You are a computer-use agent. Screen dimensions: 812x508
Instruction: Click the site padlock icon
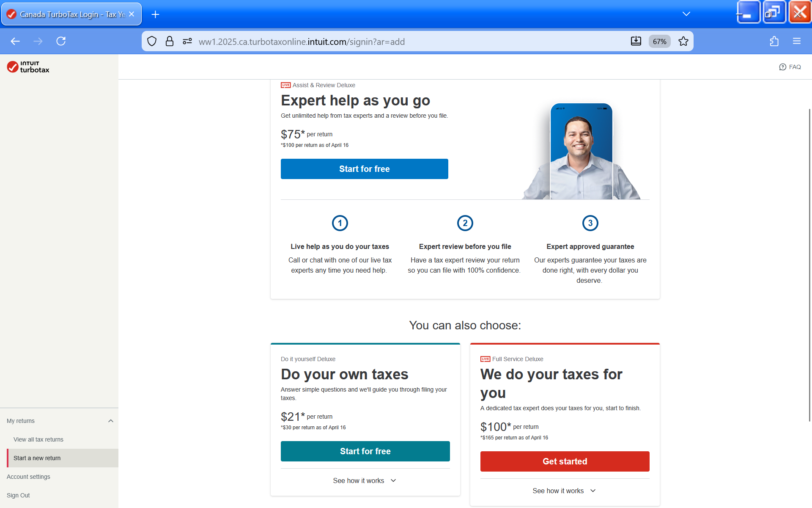(170, 41)
